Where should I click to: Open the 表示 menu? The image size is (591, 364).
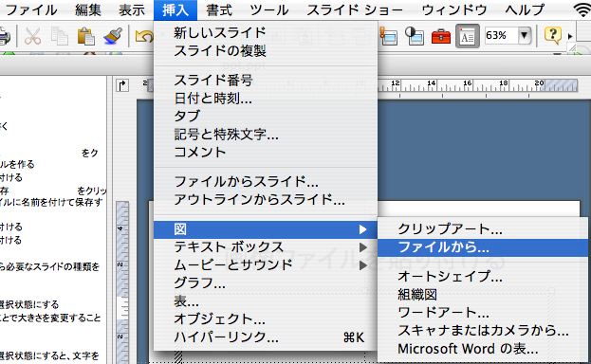click(132, 9)
